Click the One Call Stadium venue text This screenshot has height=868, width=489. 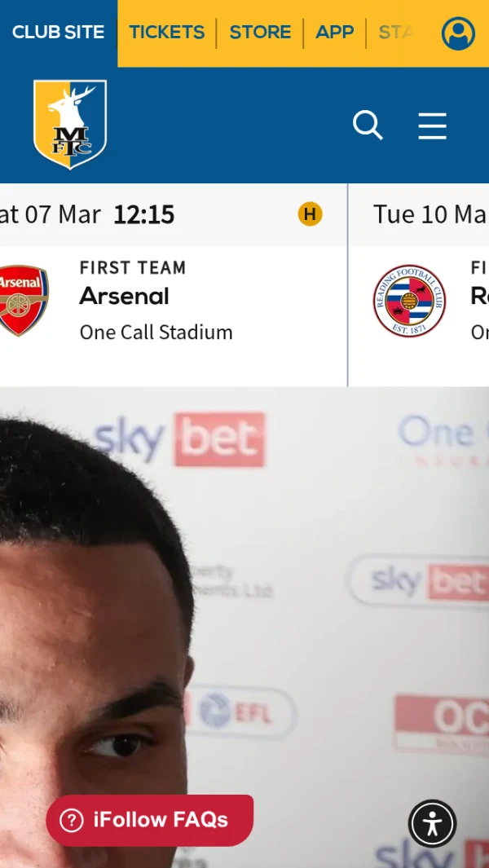tap(156, 333)
